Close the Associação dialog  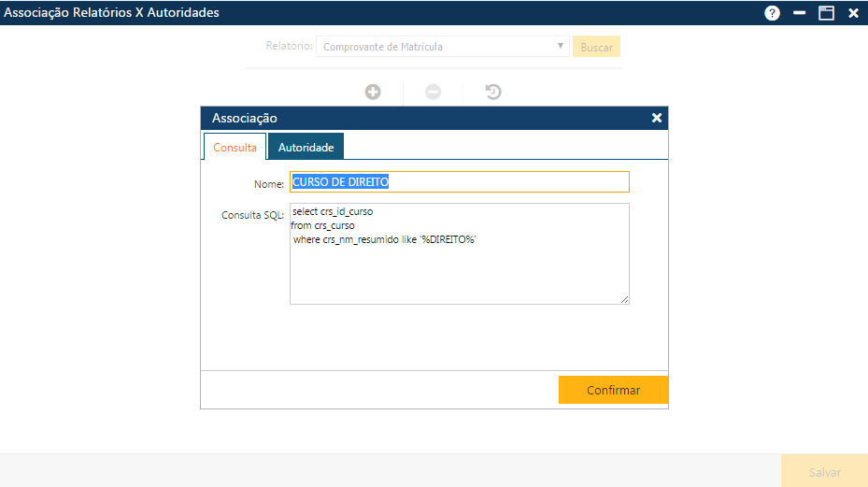(657, 118)
